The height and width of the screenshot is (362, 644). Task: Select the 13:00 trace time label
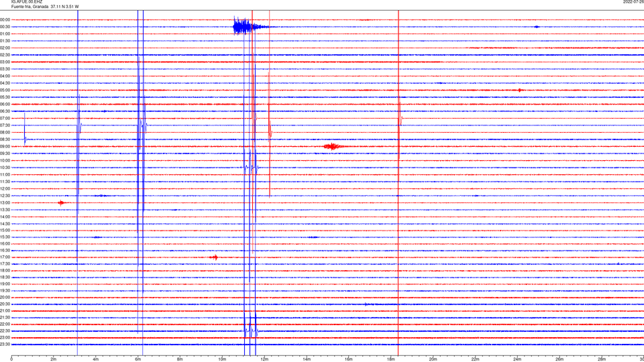(5, 202)
